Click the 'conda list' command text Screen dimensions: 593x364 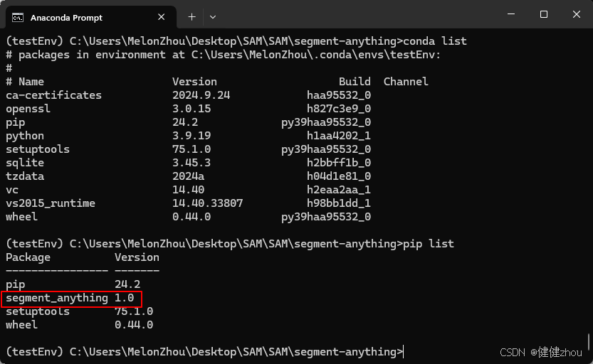pyautogui.click(x=435, y=41)
